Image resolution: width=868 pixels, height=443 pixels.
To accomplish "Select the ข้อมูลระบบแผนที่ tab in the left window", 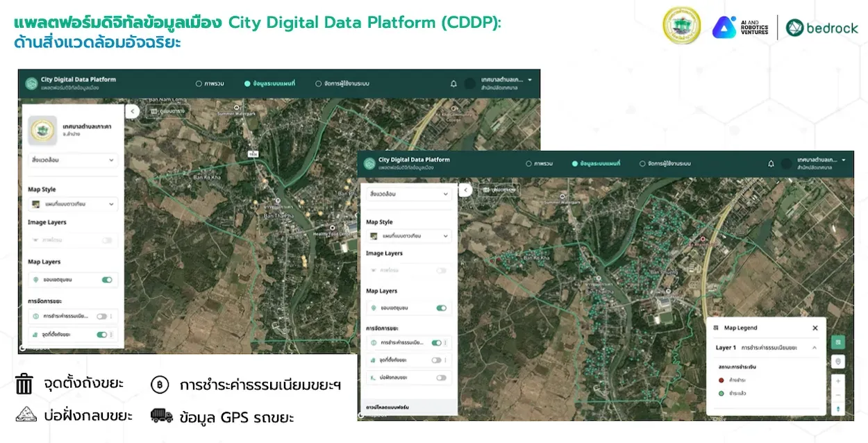I will [270, 83].
